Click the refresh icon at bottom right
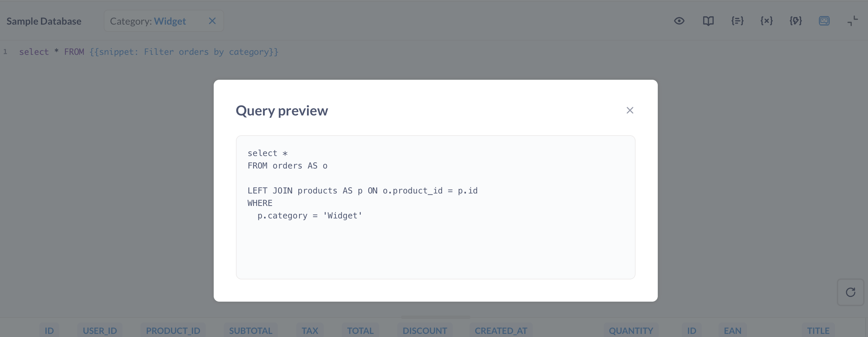This screenshot has height=337, width=868. (x=851, y=292)
